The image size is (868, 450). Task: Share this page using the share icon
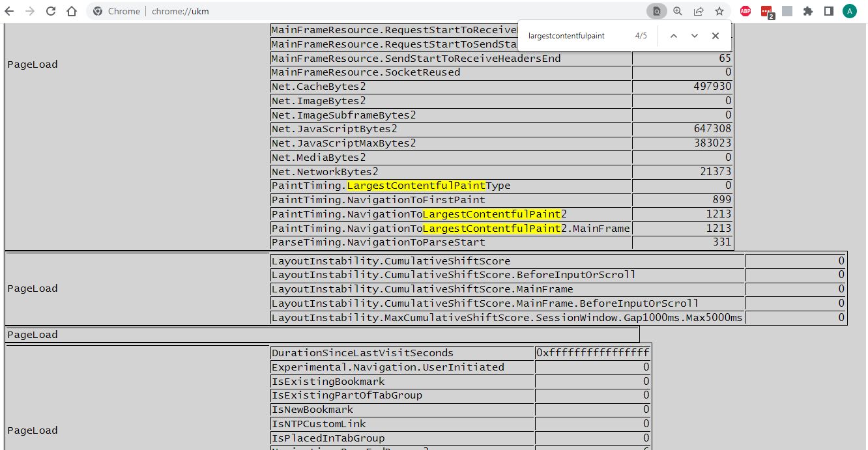[699, 11]
